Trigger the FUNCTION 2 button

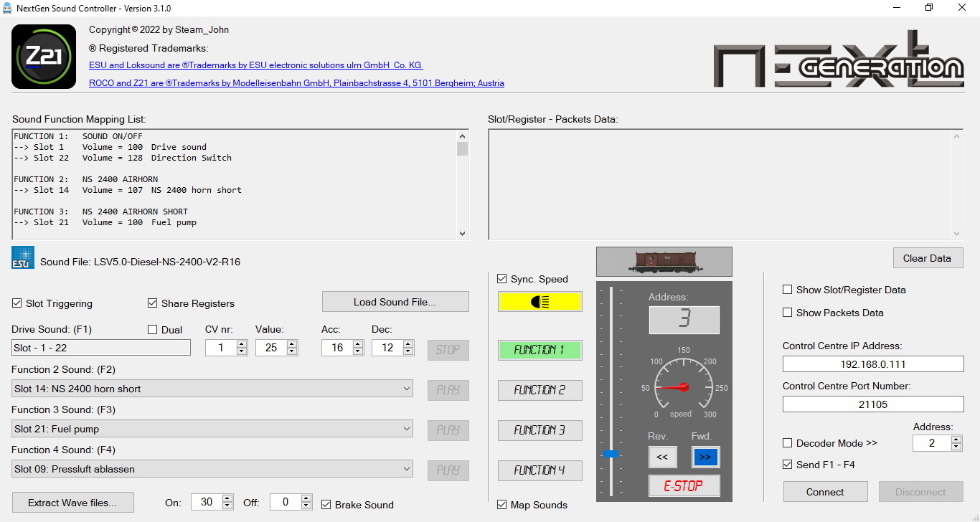point(540,390)
